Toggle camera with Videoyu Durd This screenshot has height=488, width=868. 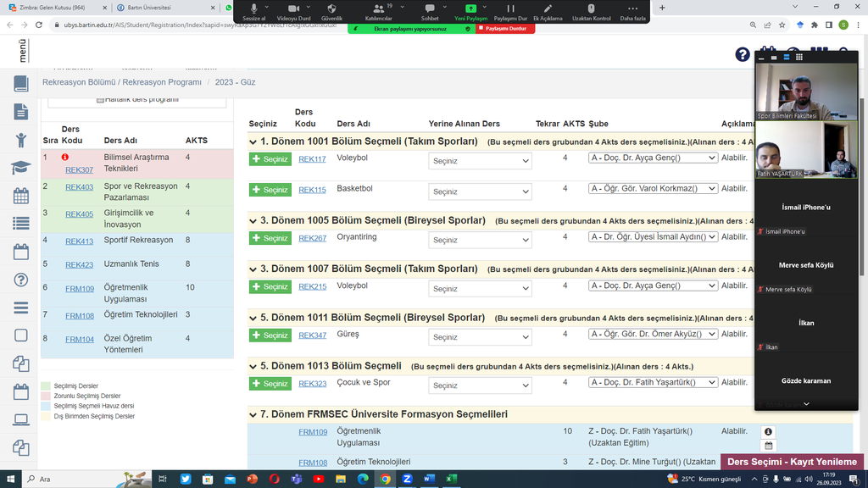click(293, 9)
